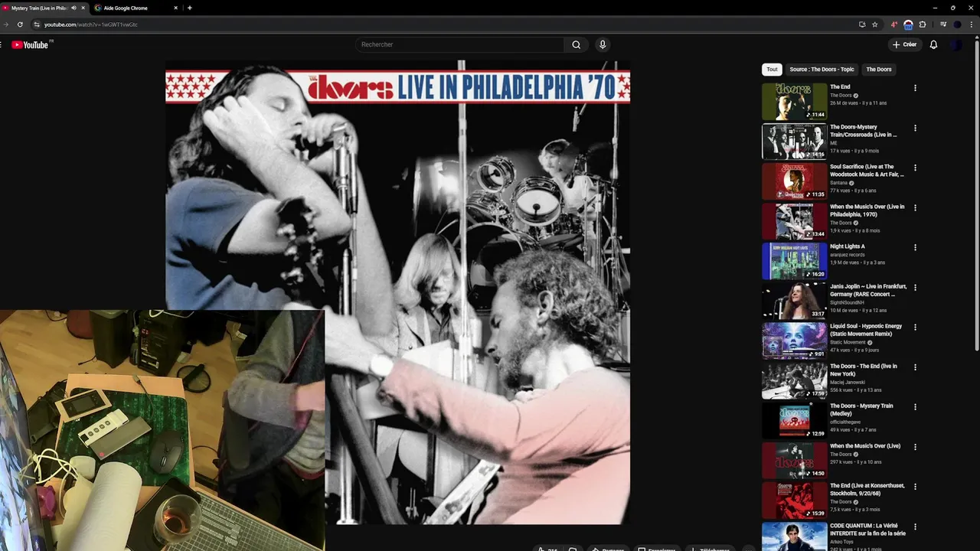The height and width of the screenshot is (551, 980).
Task: Open the Extensions puzzle icon
Action: [x=923, y=24]
